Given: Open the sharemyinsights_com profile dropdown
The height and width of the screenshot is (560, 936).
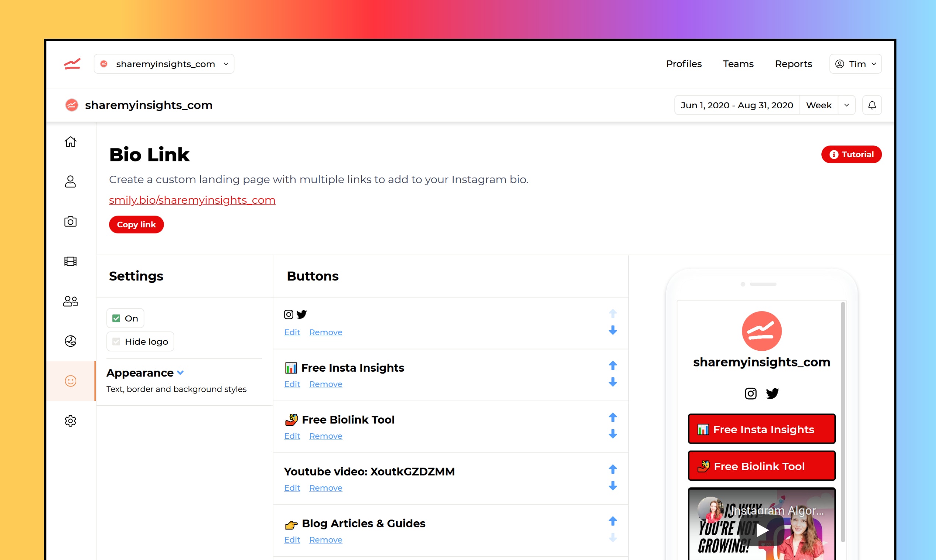Looking at the screenshot, I should [164, 64].
